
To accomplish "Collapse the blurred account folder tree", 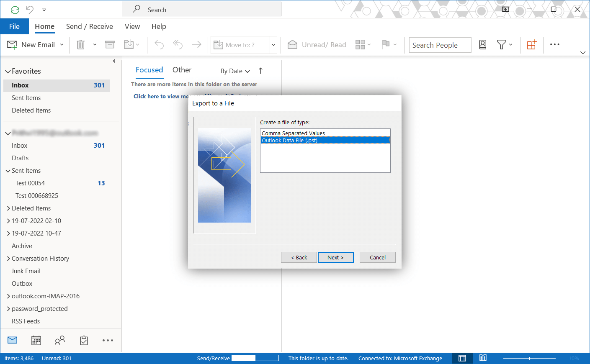I will 8,133.
